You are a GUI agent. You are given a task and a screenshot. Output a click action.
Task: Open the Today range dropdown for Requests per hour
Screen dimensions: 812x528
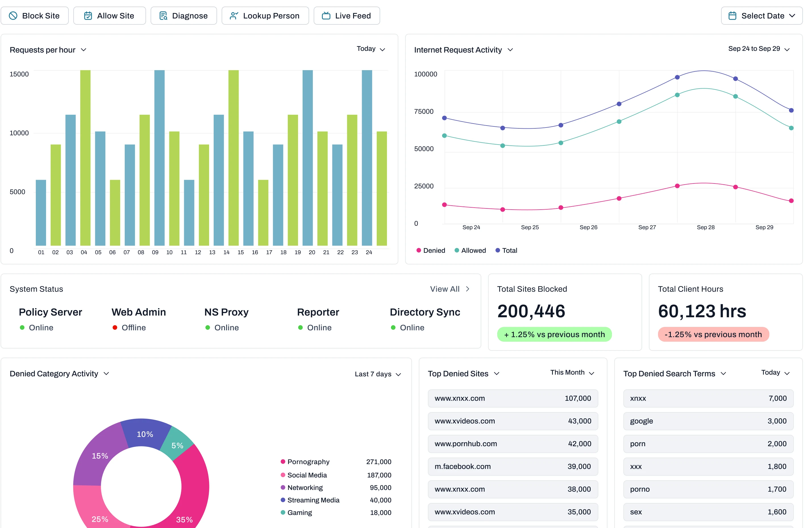pos(371,49)
